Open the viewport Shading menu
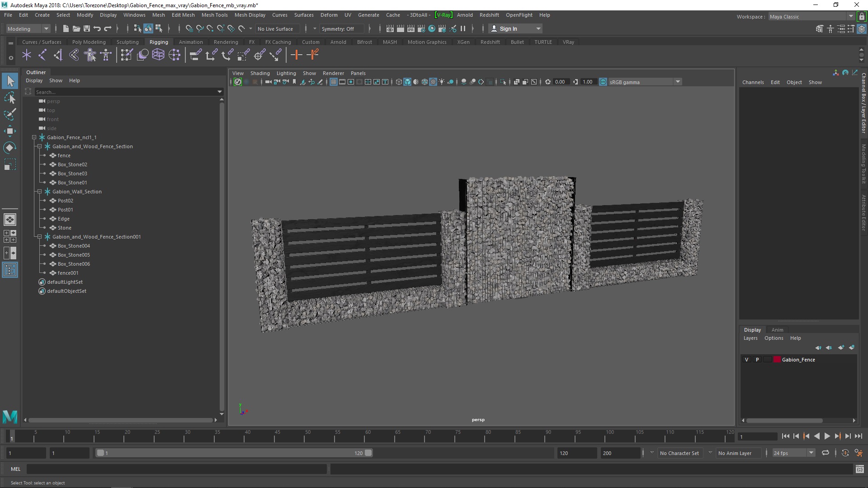Viewport: 868px width, 488px height. 260,73
